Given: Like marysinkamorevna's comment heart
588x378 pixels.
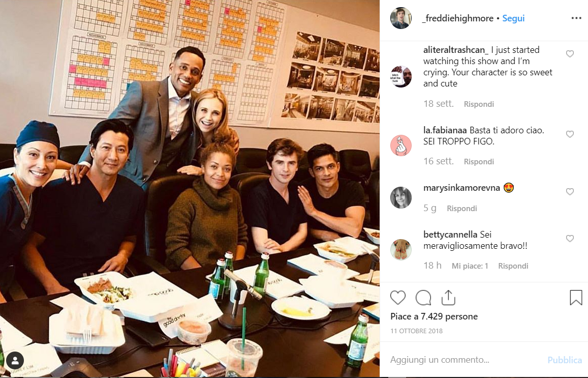Looking at the screenshot, I should pos(570,191).
